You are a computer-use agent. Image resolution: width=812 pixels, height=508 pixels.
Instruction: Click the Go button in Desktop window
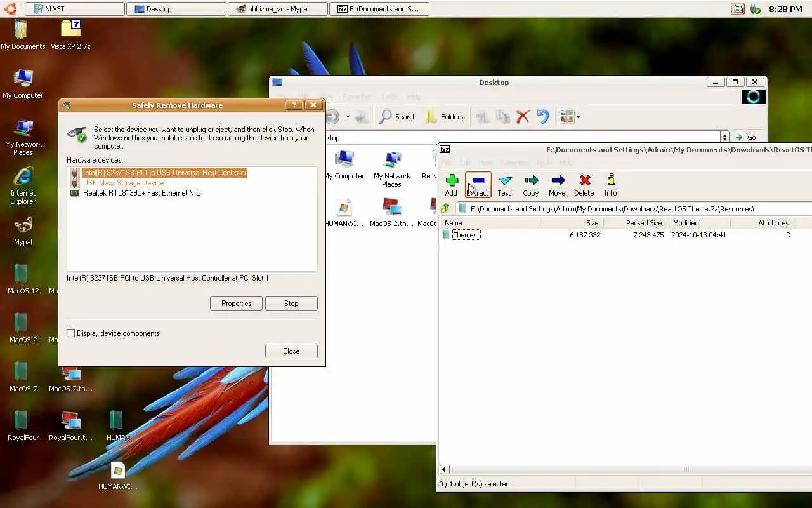[x=746, y=137]
